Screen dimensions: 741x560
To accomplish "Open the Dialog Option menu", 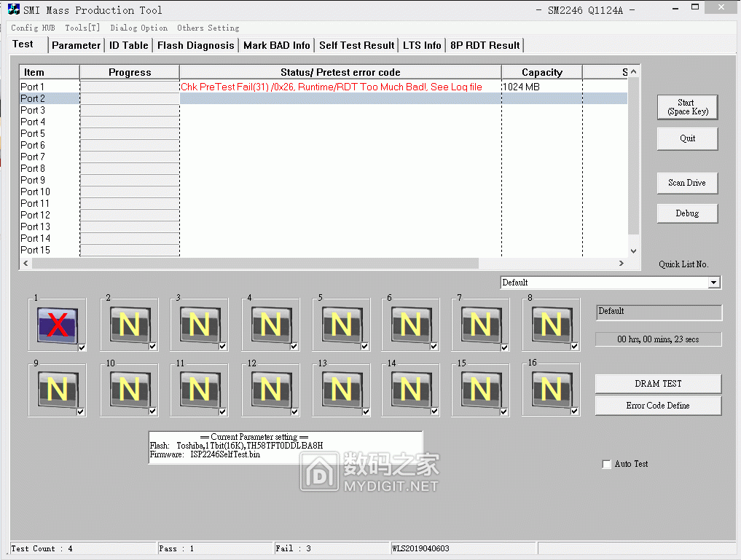I will (138, 28).
